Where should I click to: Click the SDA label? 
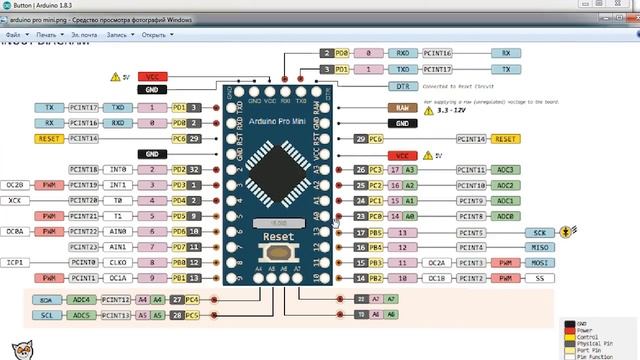(47, 300)
